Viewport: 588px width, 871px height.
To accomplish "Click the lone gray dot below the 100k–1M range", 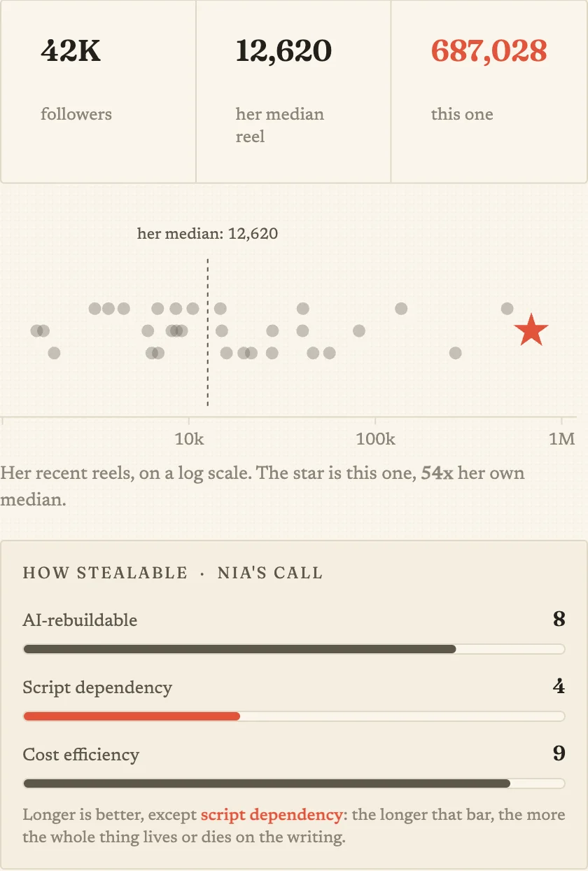I will (x=456, y=353).
